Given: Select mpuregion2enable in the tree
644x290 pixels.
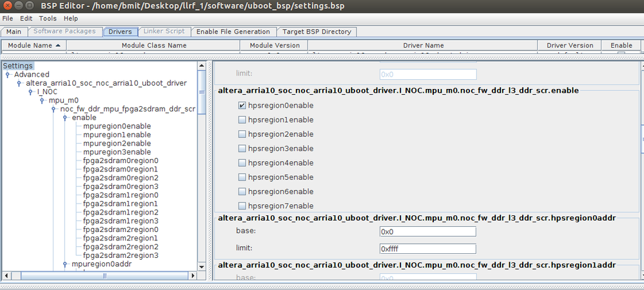Looking at the screenshot, I should (x=117, y=143).
